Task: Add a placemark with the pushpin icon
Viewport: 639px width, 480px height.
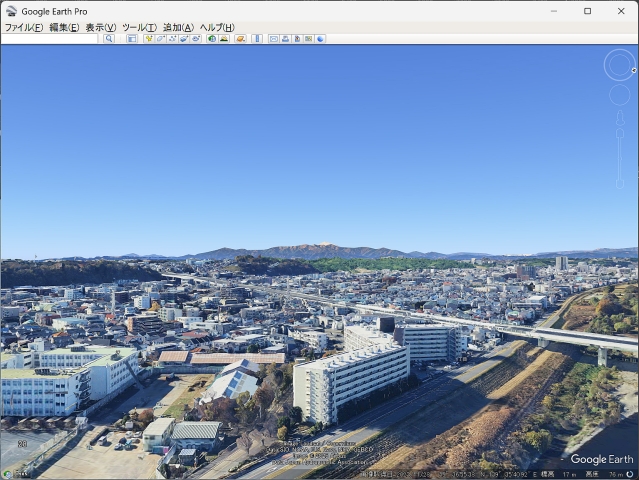Action: 148,39
